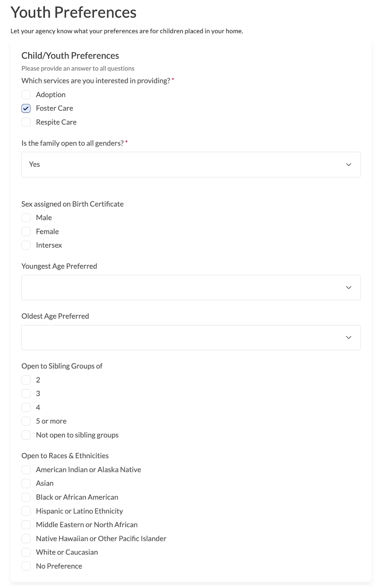This screenshot has height=588, width=390.
Task: Open the Oldest Age Preferred dropdown
Action: click(191, 338)
